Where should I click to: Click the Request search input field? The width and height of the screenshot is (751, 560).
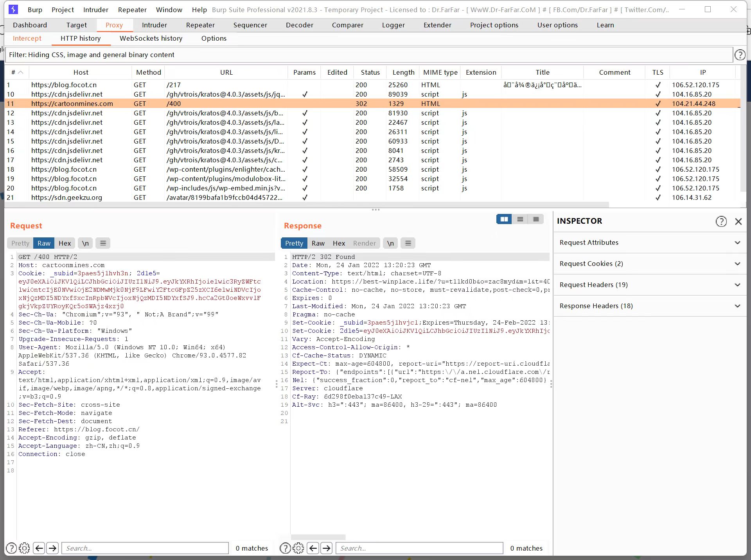(145, 548)
